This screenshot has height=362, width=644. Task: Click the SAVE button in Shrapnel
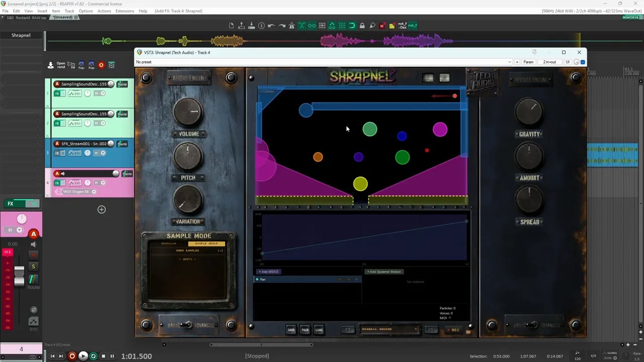click(291, 330)
